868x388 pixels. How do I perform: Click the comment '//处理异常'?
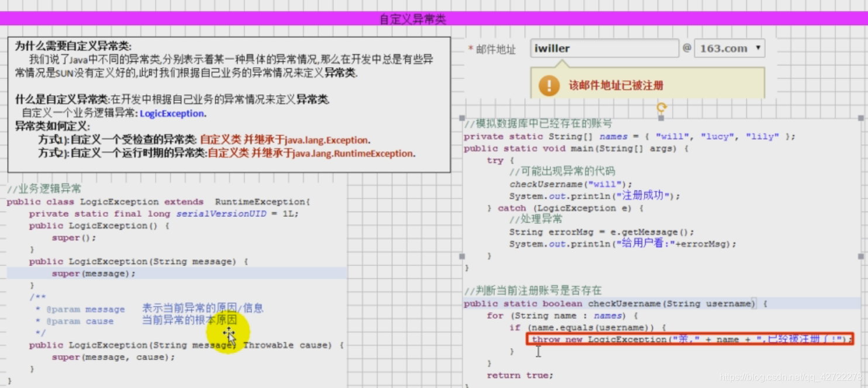pos(535,219)
